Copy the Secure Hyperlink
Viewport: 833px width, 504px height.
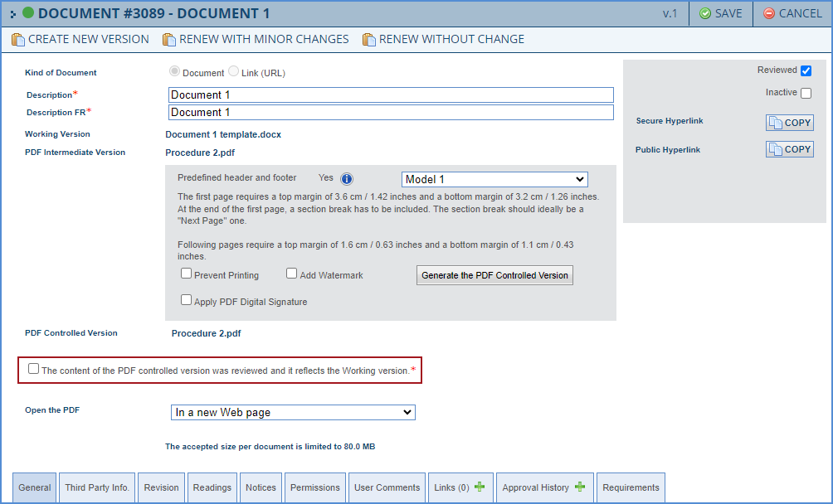[x=789, y=123]
